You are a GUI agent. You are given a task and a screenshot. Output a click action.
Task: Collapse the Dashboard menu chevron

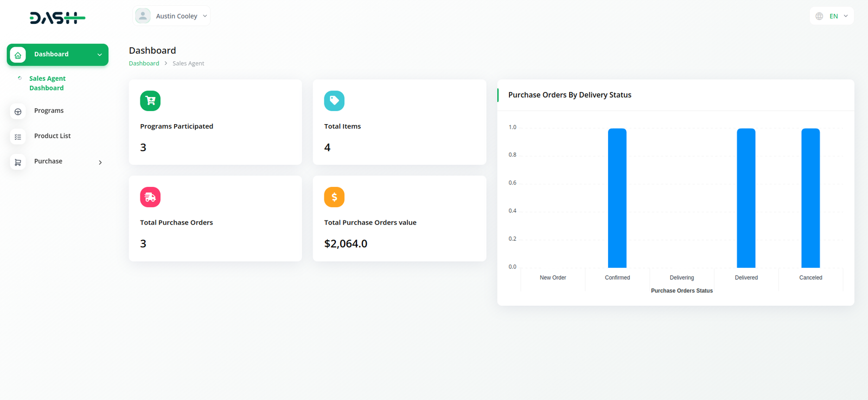pos(100,55)
